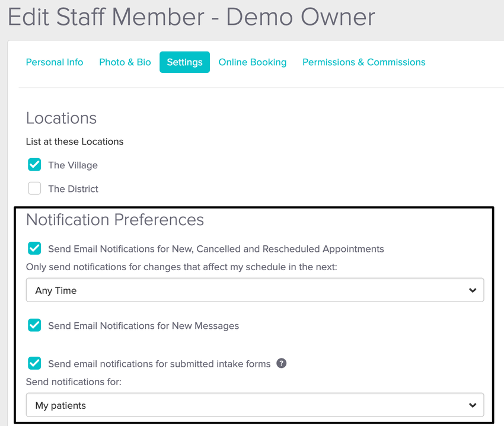This screenshot has width=504, height=426.
Task: Open the Any Time schedule dropdown
Action: pos(255,290)
